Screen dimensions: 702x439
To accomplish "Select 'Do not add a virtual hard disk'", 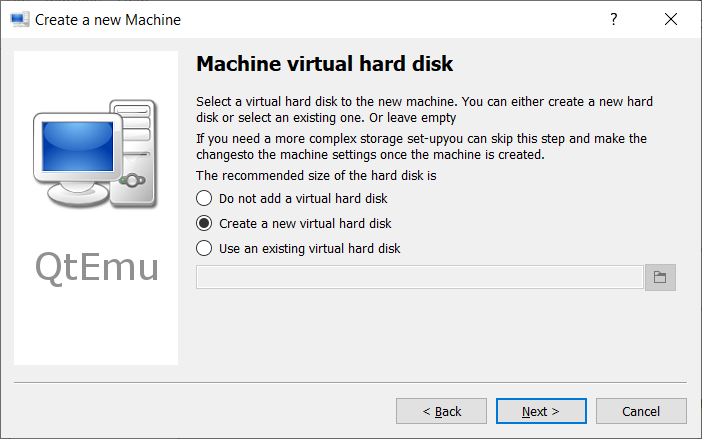I will 291,198.
